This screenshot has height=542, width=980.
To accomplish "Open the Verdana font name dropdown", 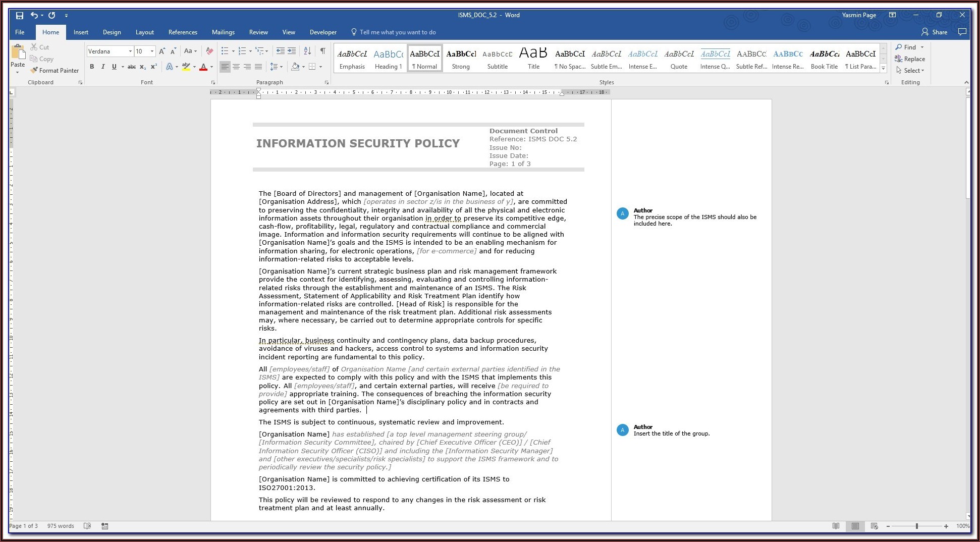I will (130, 51).
